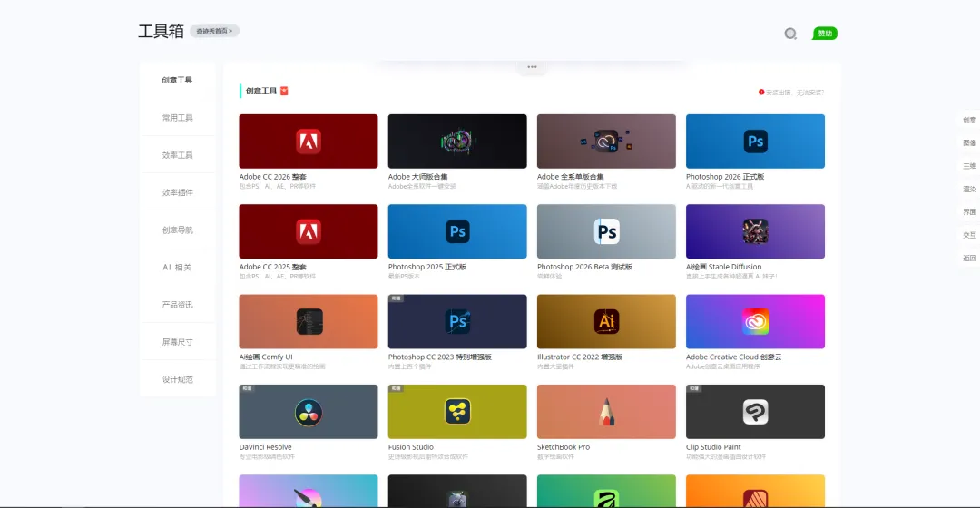Viewport: 980px width, 508px height.
Task: Click the white Ps icon on Photoshop 2026 Beta card
Action: click(606, 231)
